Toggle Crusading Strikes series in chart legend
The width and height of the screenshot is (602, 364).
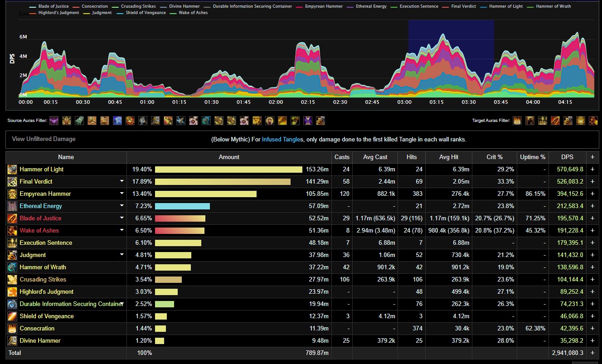pos(133,6)
